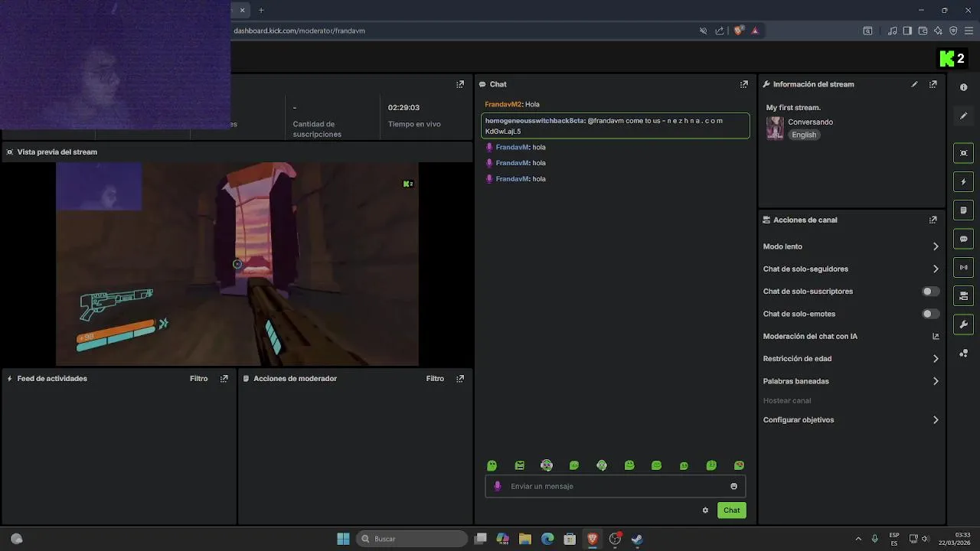Pop out the Acciones de moderador panel

coord(460,378)
